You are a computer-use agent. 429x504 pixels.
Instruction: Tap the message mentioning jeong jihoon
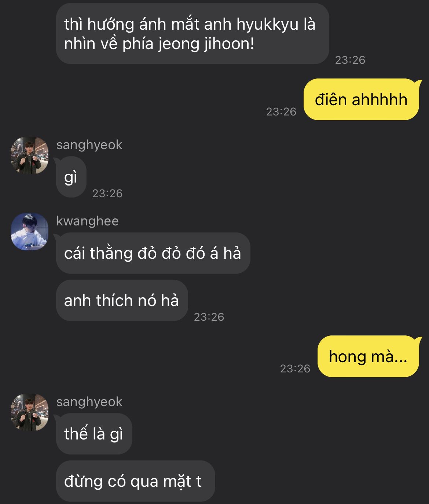pyautogui.click(x=192, y=34)
